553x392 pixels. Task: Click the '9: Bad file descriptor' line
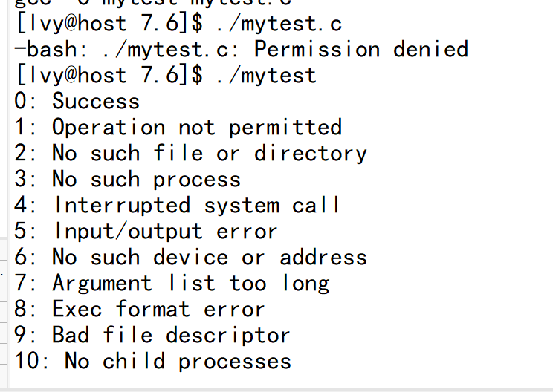coord(152,336)
